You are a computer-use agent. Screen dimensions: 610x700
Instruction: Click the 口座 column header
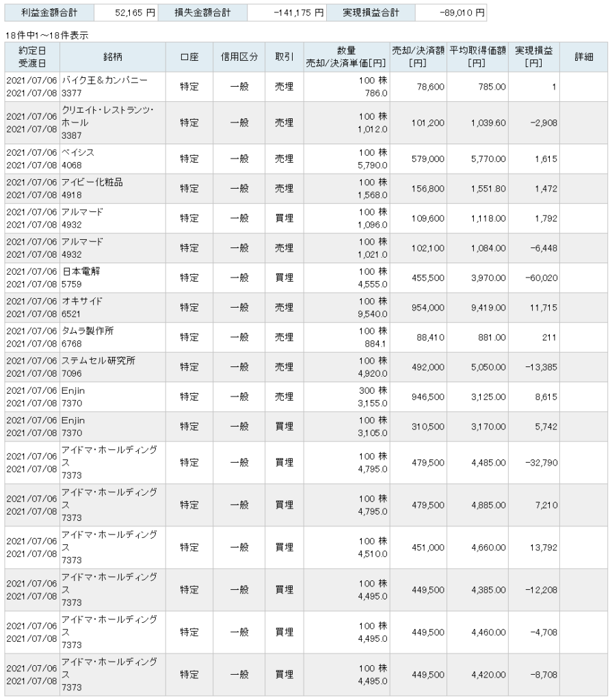click(189, 57)
